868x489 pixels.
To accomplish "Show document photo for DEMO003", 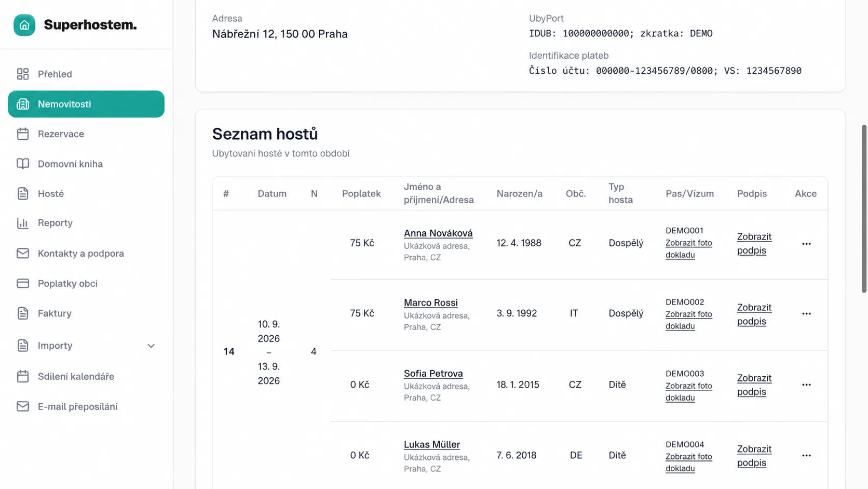I will pyautogui.click(x=689, y=392).
